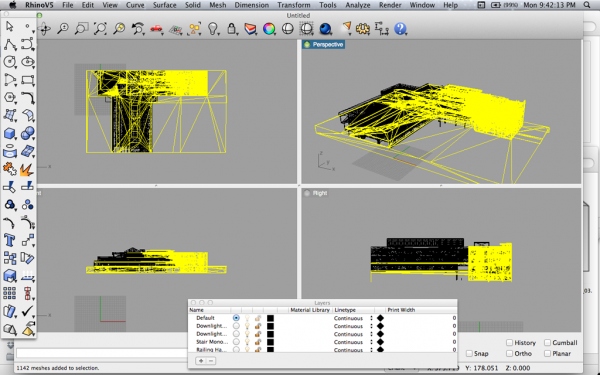Open linetype stepper on Stair Mono row
The width and height of the screenshot is (600, 375).
[x=371, y=342]
